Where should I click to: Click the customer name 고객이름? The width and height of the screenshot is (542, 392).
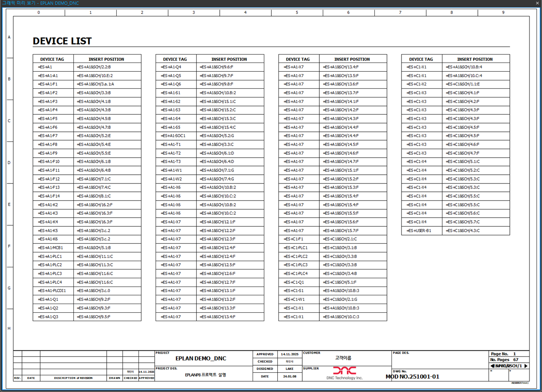click(343, 358)
